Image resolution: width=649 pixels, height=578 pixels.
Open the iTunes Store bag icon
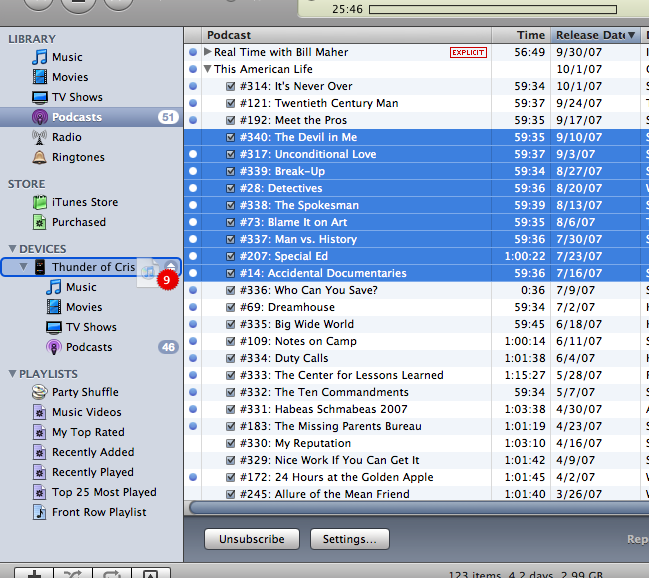tap(40, 202)
